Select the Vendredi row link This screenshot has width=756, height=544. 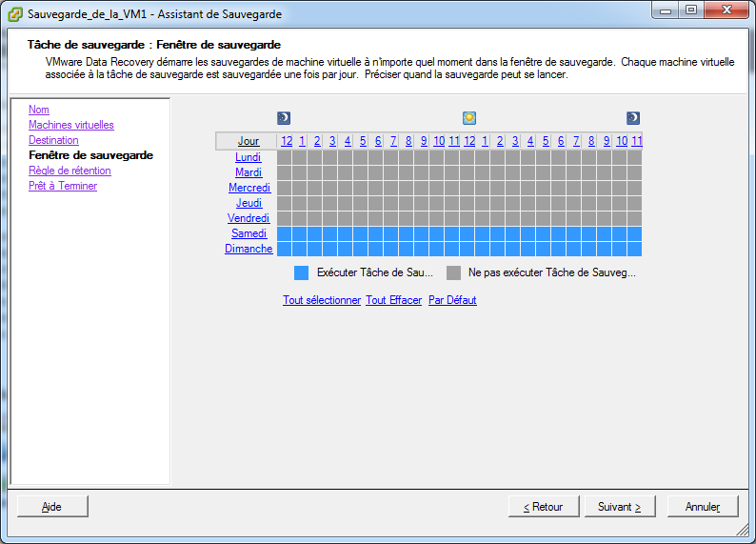[249, 218]
